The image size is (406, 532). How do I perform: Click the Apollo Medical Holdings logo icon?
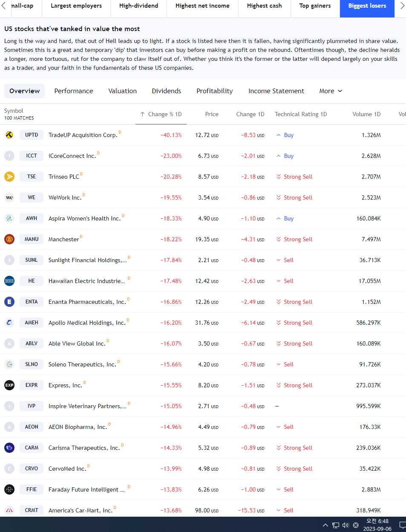pyautogui.click(x=9, y=323)
